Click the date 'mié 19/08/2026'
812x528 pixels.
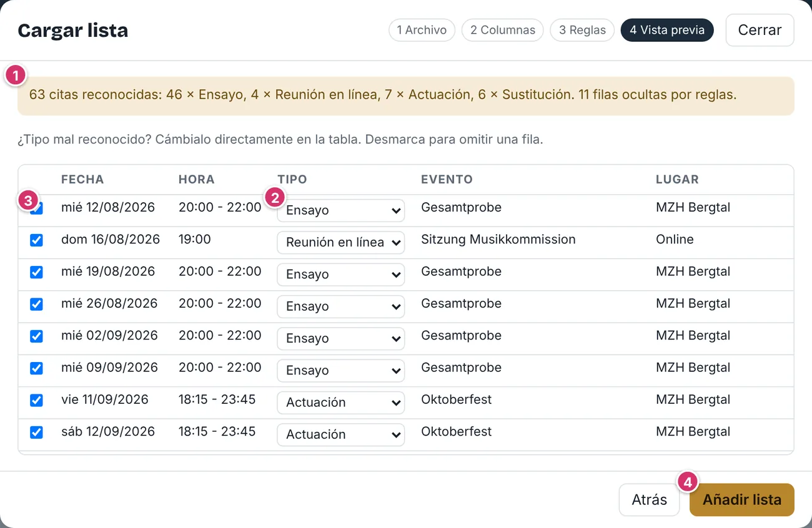[x=108, y=271]
